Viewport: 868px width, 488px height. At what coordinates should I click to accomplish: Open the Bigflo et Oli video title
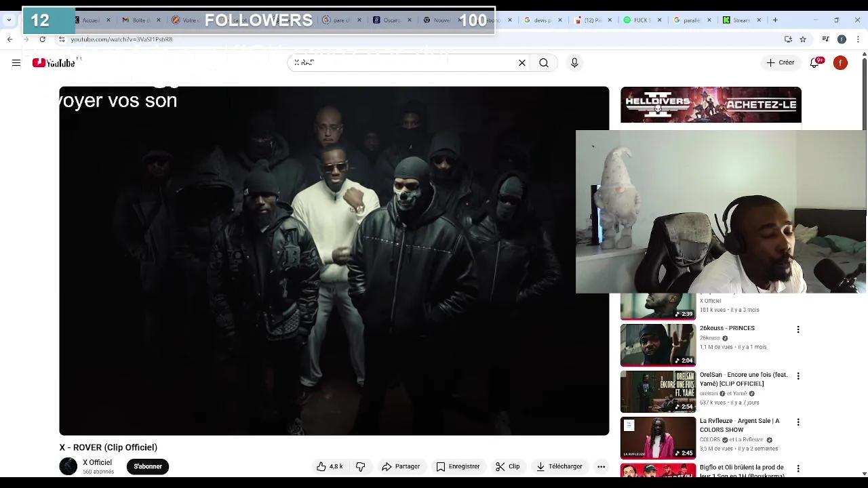pos(742,470)
